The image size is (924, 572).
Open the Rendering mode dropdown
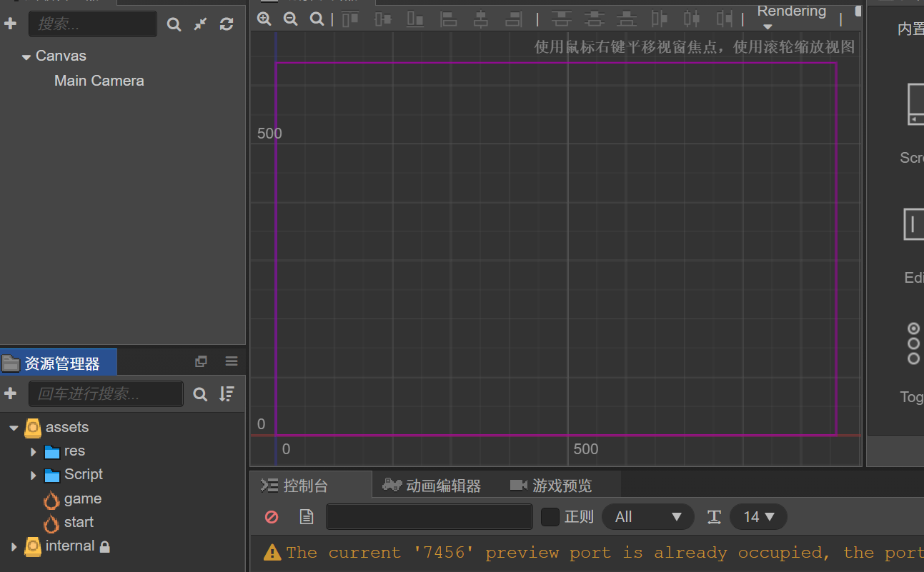(x=791, y=17)
